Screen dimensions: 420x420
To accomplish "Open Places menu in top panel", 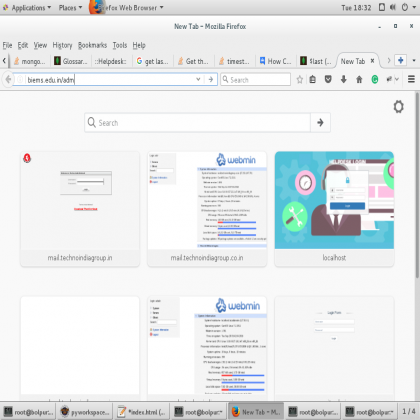I will point(70,7).
